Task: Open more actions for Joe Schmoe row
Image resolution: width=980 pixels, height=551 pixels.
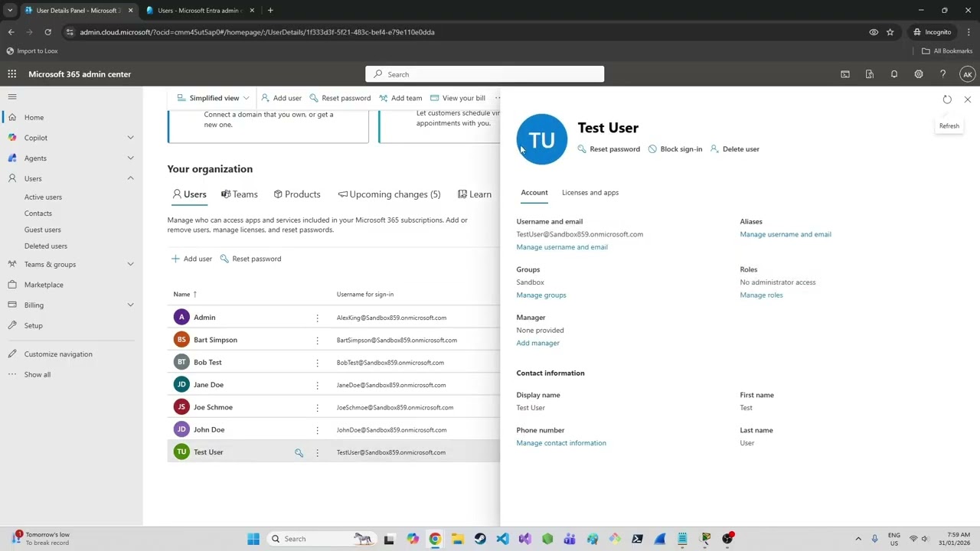Action: (x=317, y=407)
